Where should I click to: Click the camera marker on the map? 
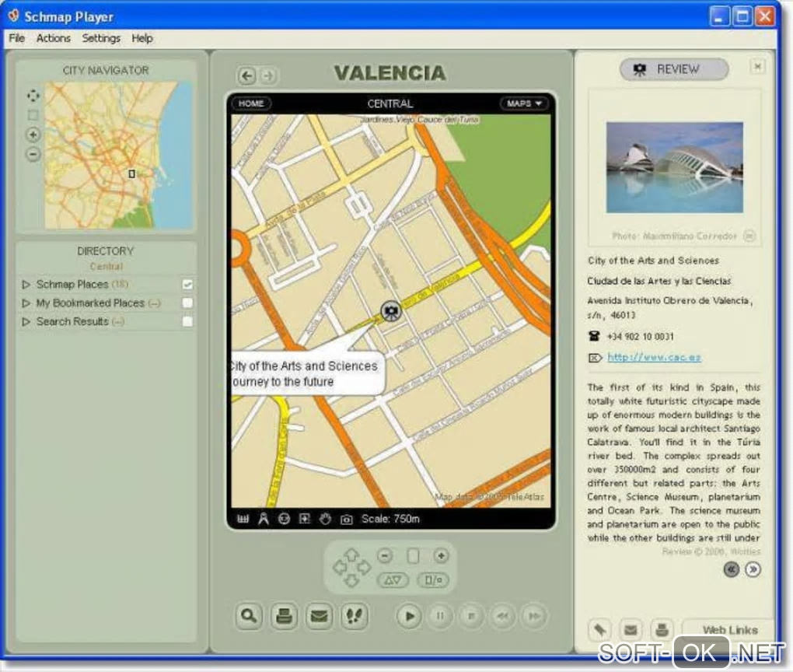(390, 310)
